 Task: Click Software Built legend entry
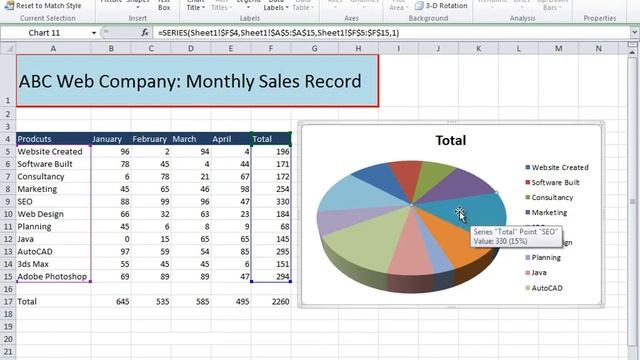click(x=552, y=182)
